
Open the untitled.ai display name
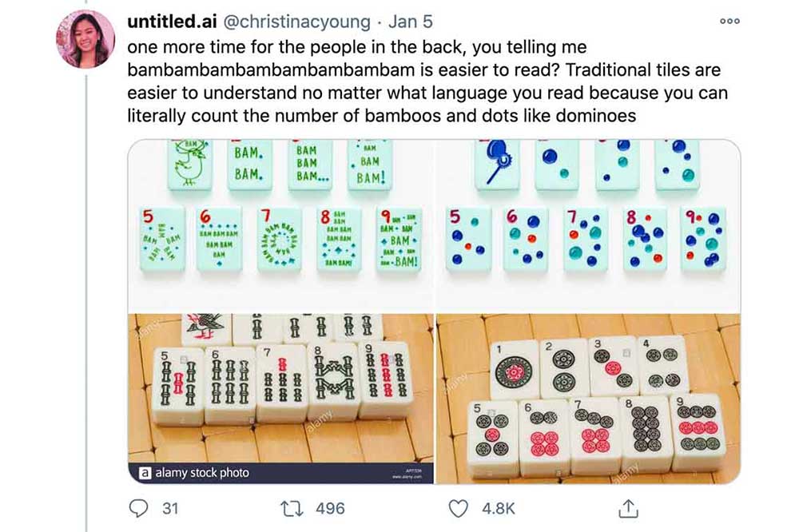coord(173,22)
